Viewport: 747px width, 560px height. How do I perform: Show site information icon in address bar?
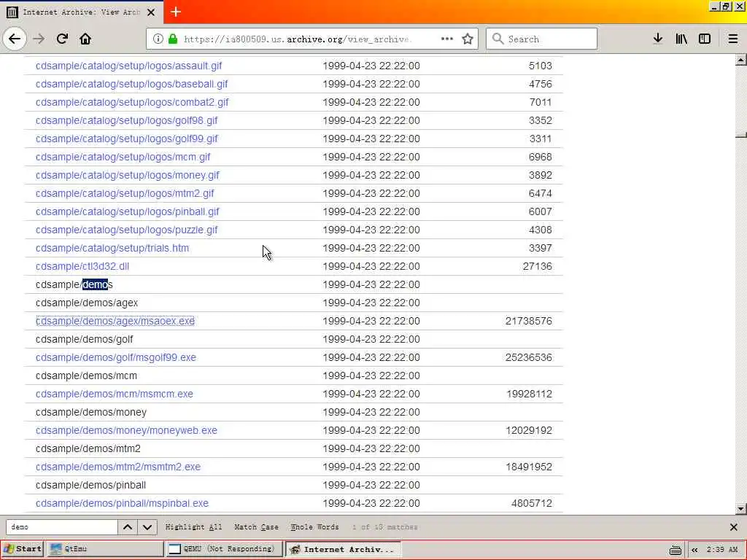158,39
